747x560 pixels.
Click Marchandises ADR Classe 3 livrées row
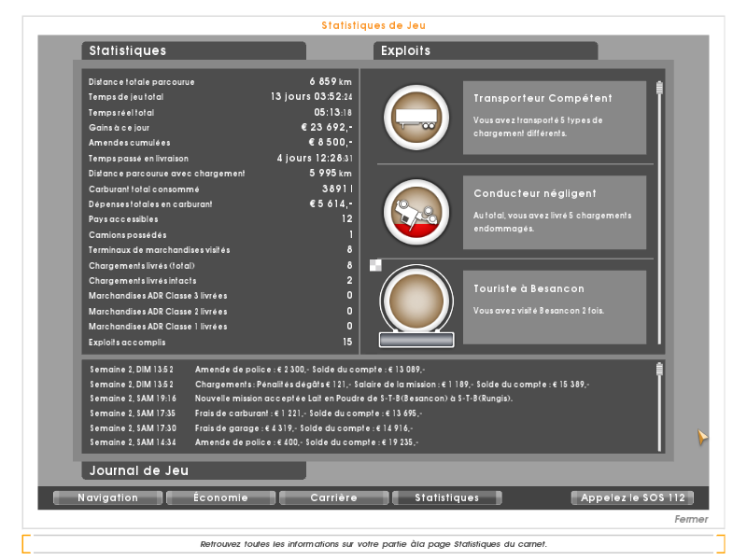click(x=220, y=295)
